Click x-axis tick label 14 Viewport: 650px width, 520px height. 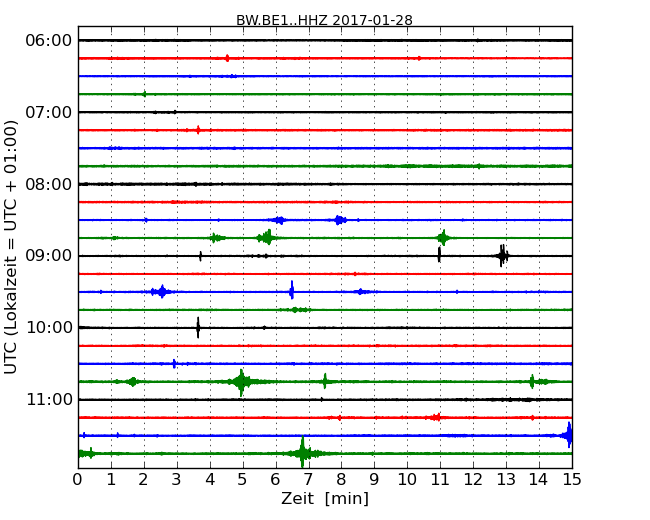(539, 480)
